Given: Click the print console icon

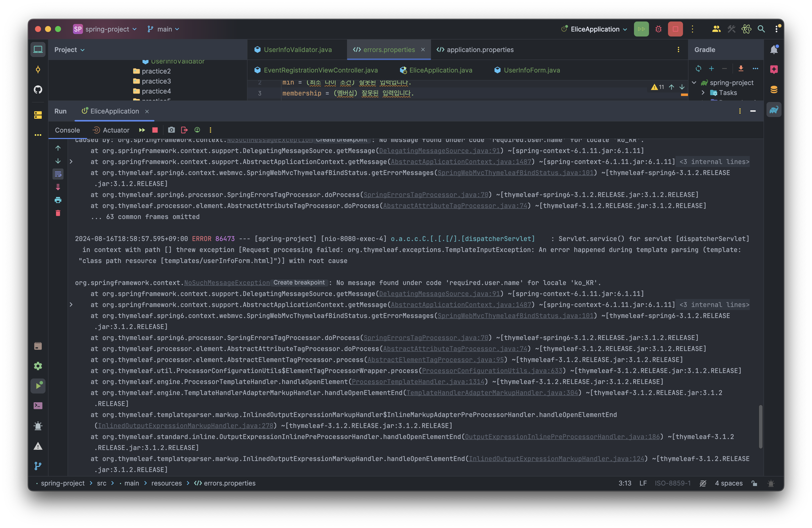Looking at the screenshot, I should (58, 200).
